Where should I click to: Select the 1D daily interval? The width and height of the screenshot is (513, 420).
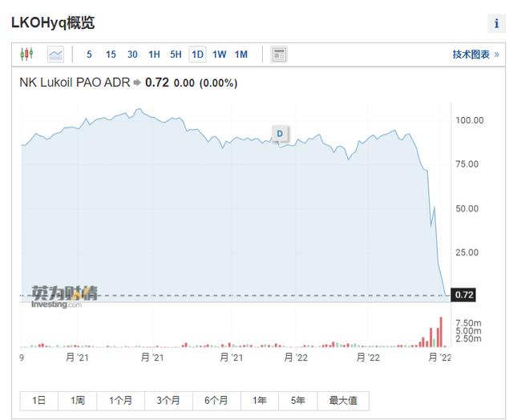pyautogui.click(x=198, y=55)
